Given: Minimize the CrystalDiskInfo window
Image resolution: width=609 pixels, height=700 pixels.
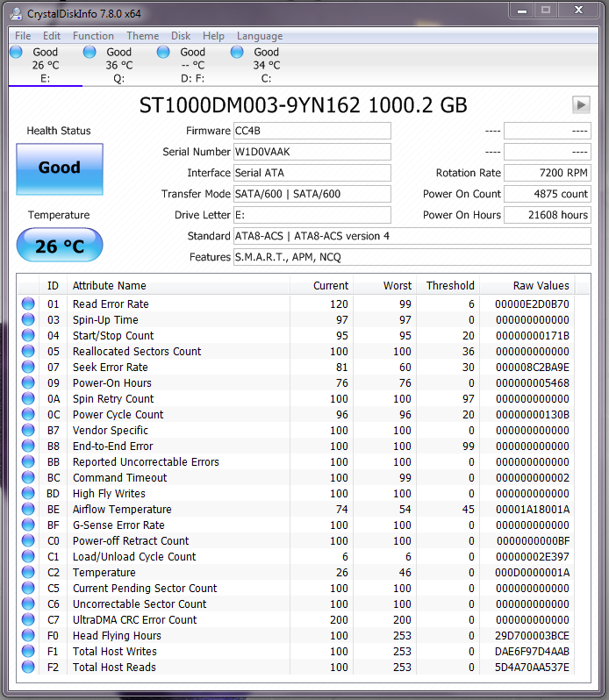Looking at the screenshot, I should (522, 11).
